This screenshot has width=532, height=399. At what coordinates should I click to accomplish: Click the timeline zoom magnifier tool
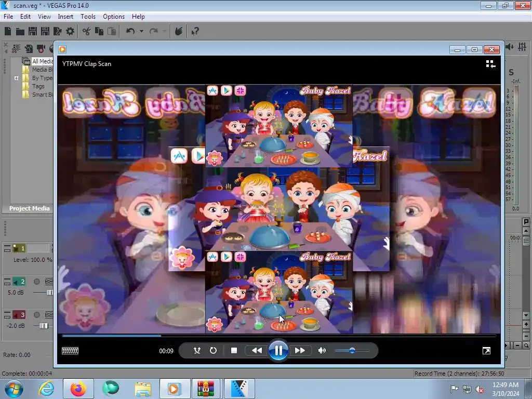pyautogui.click(x=526, y=345)
